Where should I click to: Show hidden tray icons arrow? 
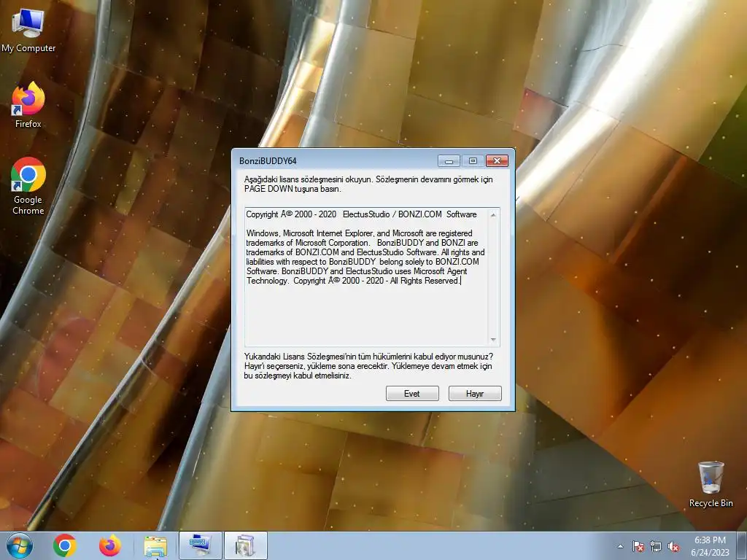[620, 546]
